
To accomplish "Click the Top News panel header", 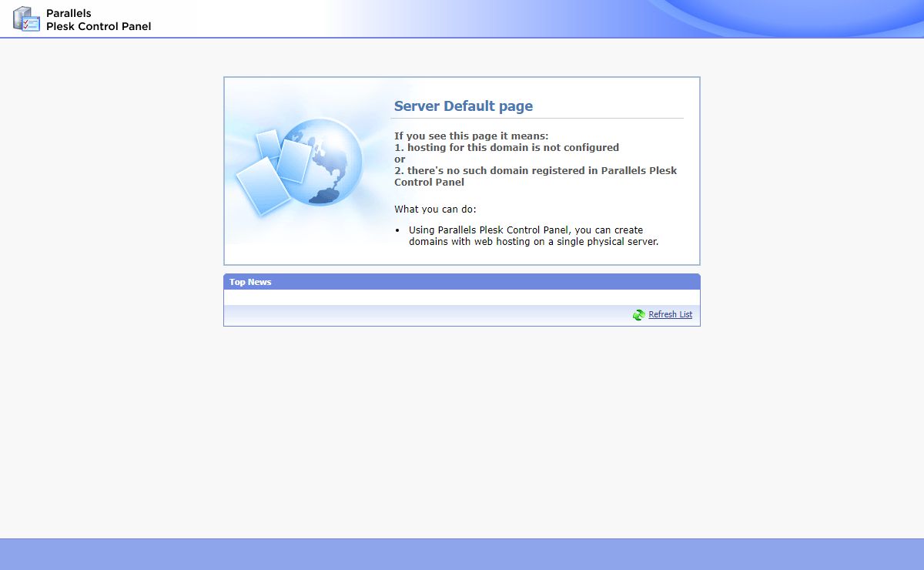I will [462, 282].
